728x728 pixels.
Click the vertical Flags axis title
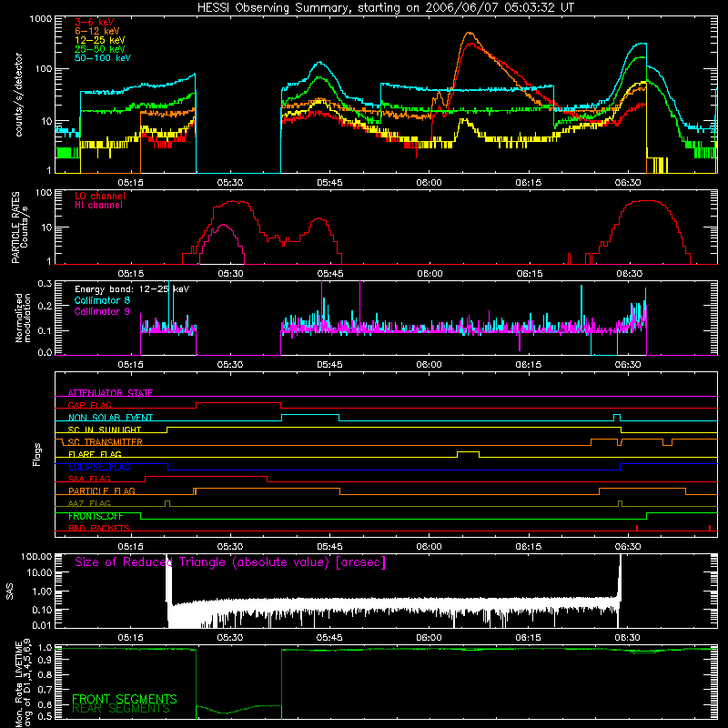coord(37,454)
